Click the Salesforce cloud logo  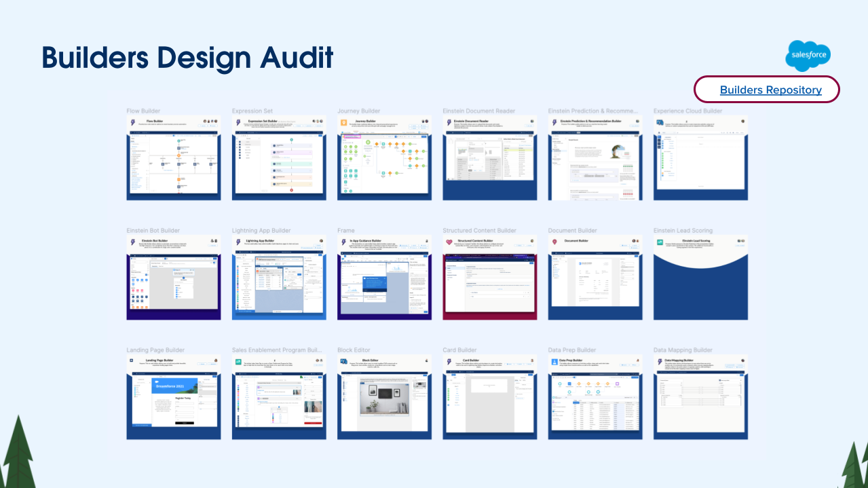click(808, 56)
